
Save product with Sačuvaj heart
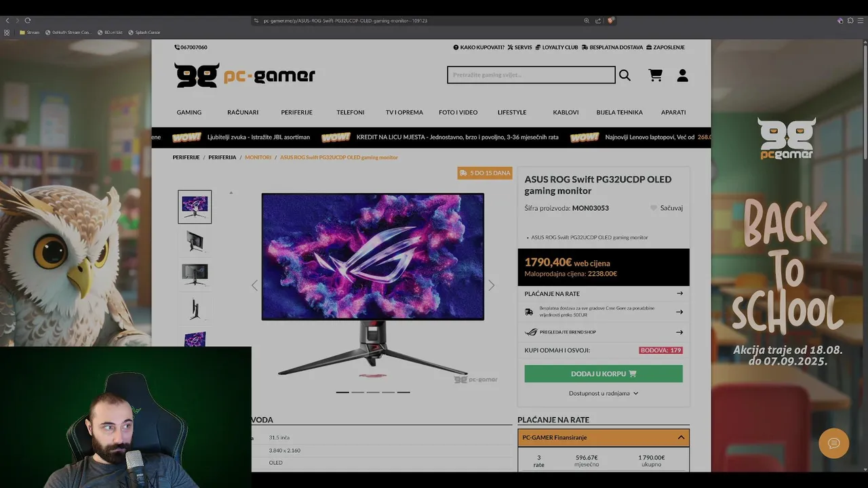(666, 208)
